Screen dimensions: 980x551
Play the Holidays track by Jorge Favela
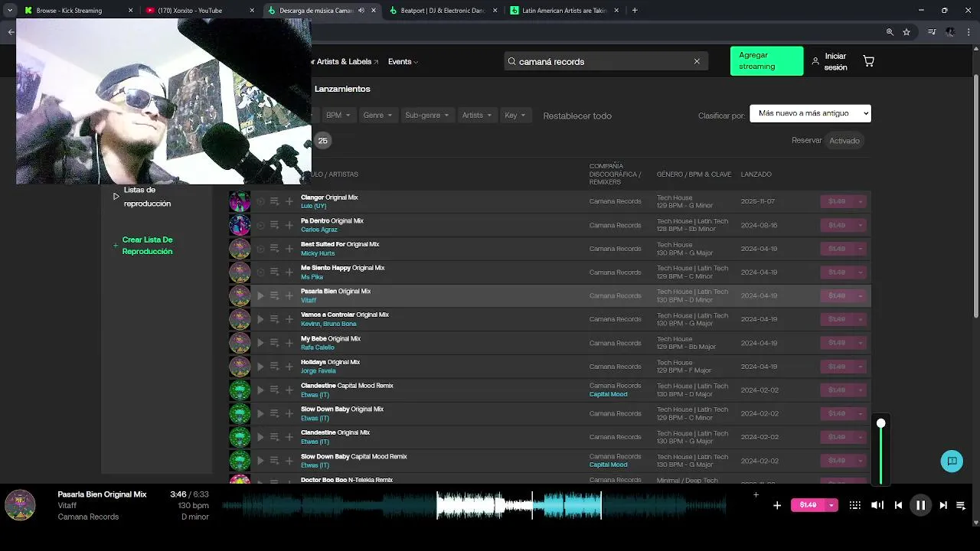(260, 367)
